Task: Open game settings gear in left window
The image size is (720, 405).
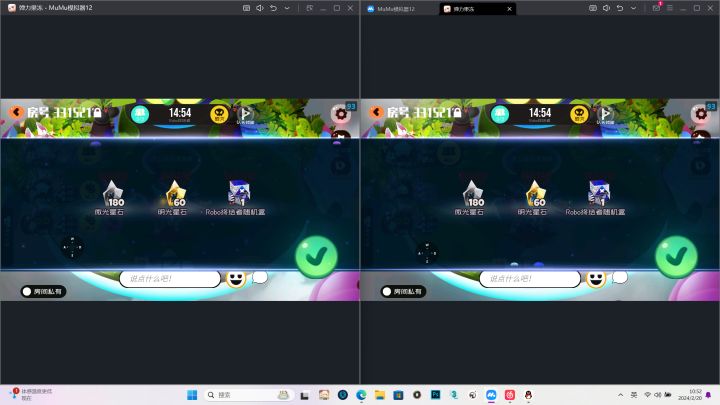Action: coord(341,113)
